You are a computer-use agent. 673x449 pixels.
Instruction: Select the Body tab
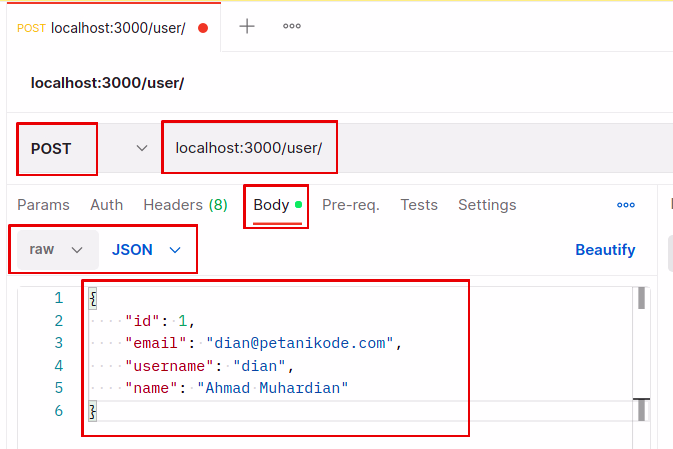coord(272,205)
